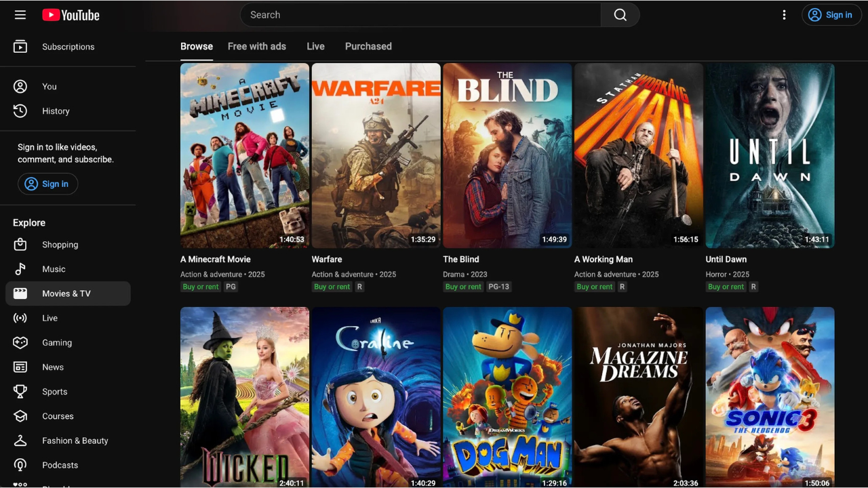
Task: Click the Explore section heading
Action: coord(29,223)
